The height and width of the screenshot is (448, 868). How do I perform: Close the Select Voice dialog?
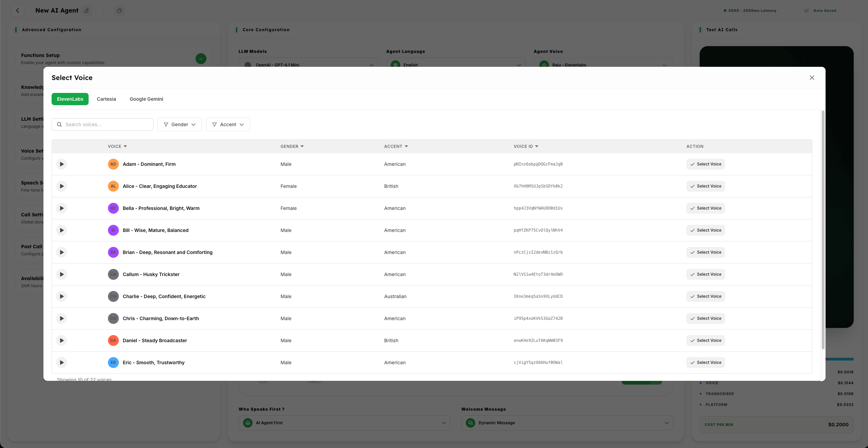[812, 78]
